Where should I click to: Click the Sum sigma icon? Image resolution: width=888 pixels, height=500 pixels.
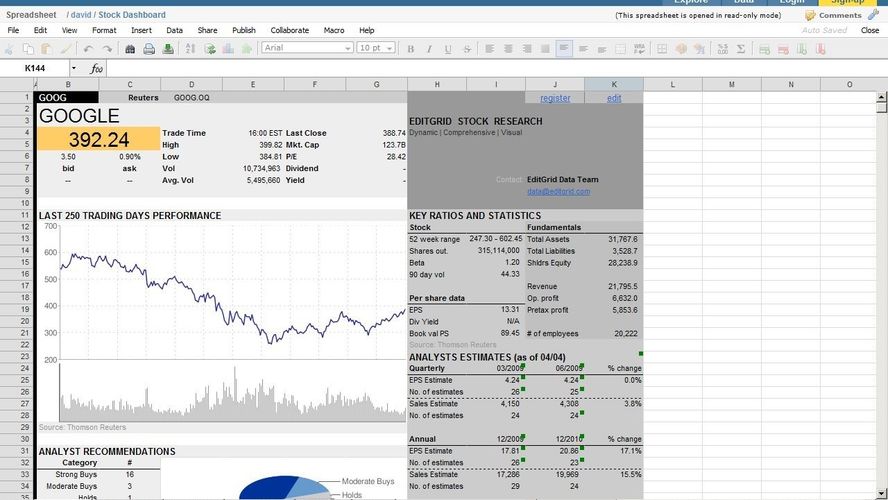(741, 49)
